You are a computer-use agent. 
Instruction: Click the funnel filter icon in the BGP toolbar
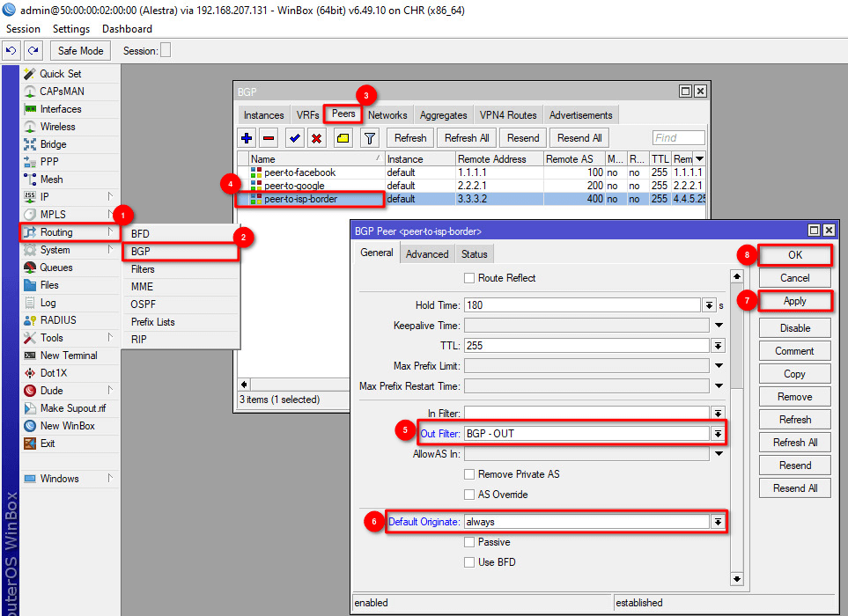[x=370, y=138]
